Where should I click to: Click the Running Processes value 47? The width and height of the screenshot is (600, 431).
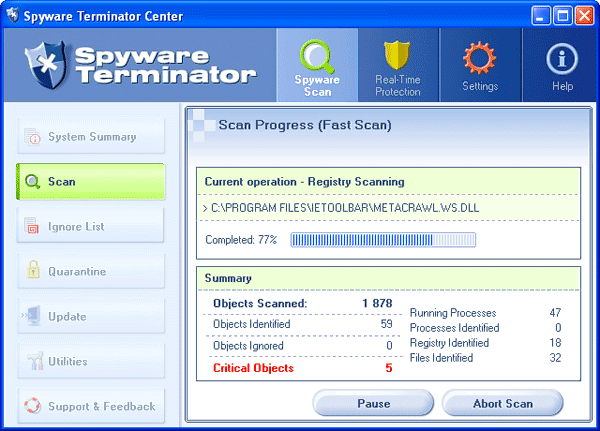(x=555, y=313)
